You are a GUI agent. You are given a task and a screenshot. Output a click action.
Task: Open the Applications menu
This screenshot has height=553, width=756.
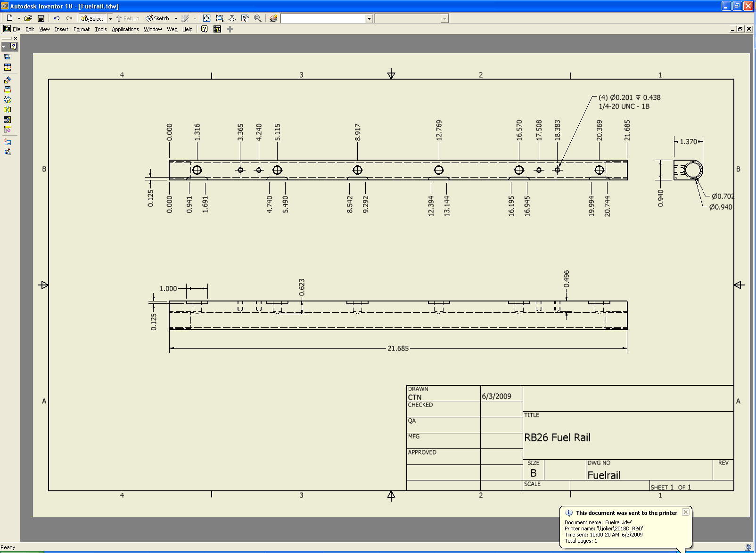[x=125, y=29]
